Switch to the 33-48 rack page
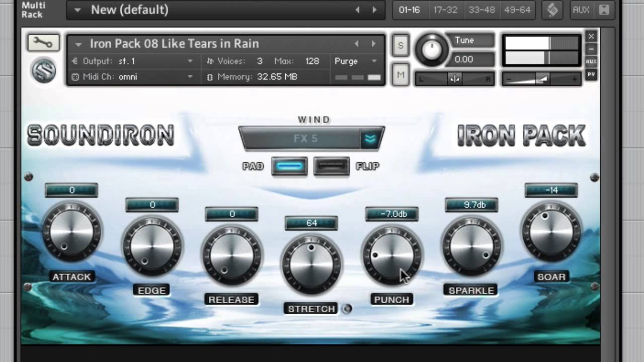 click(481, 10)
